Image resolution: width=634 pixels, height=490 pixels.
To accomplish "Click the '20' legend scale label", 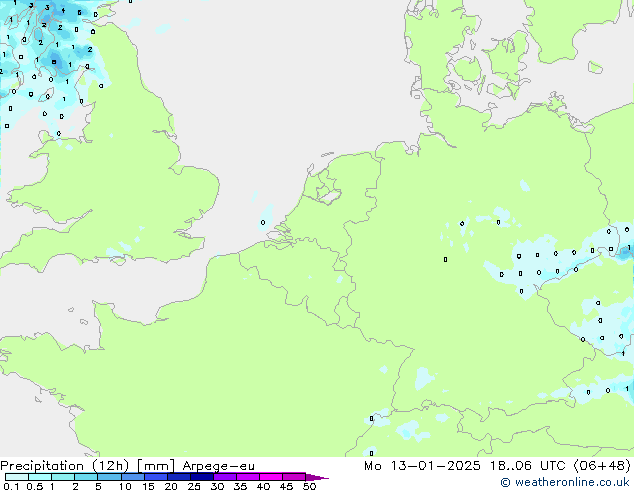I will pos(171,486).
